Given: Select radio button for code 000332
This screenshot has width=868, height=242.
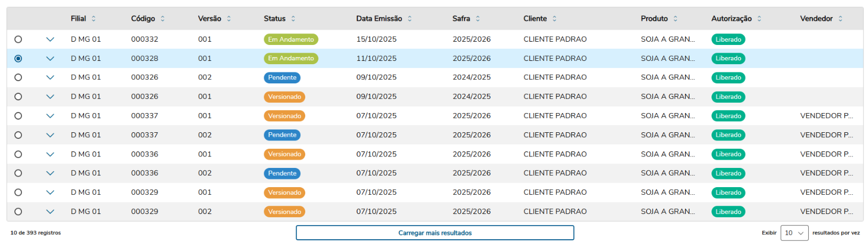Looking at the screenshot, I should tap(18, 40).
